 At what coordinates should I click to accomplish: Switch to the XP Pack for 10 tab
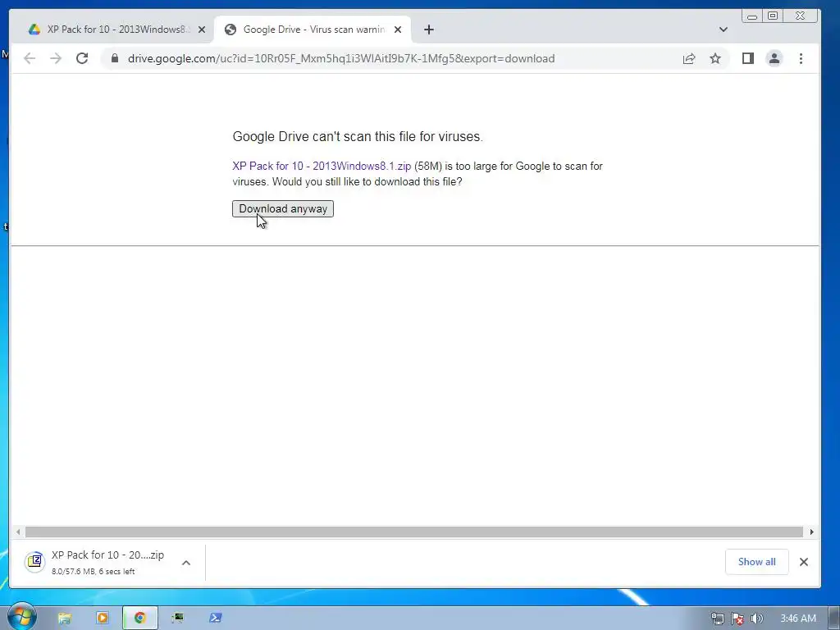click(110, 30)
